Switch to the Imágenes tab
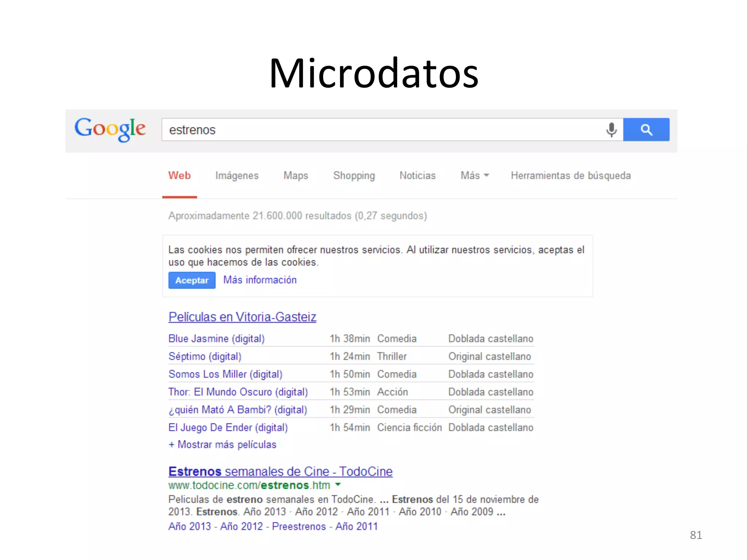Screen dimensions: 747x560 click(237, 176)
